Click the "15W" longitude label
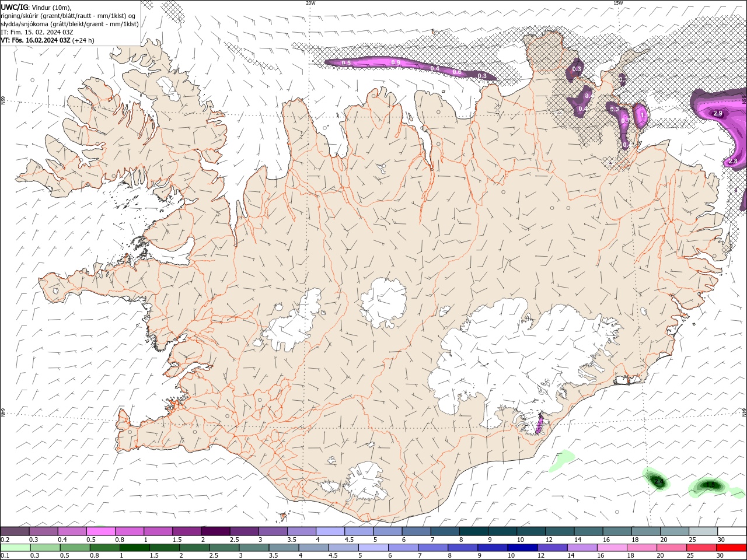Viewport: 747px width, 560px height. 618,3
